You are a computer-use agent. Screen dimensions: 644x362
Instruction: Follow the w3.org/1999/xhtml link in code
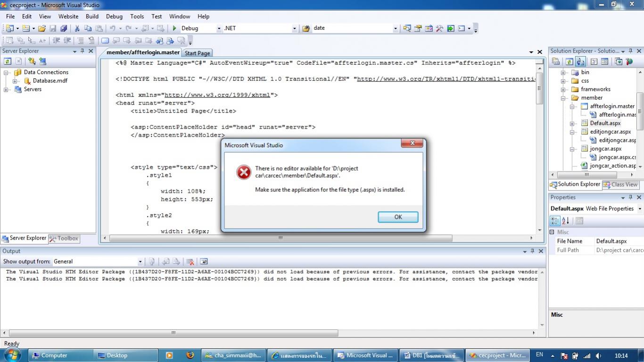217,95
